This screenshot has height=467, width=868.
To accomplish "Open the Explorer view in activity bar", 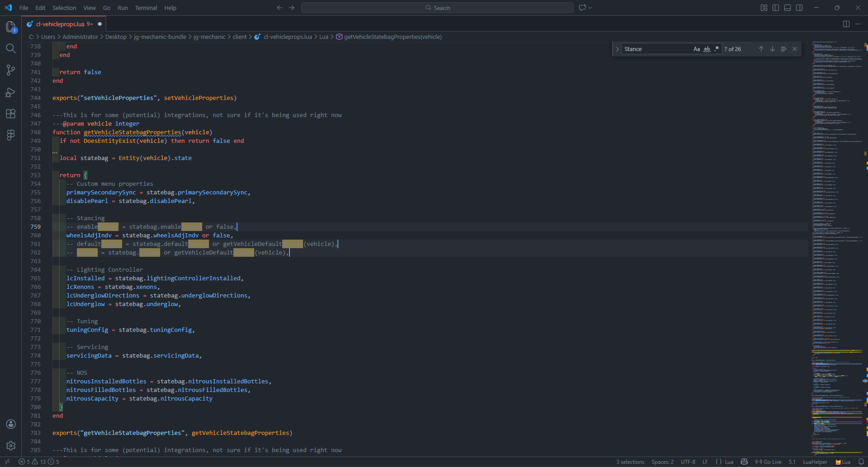I will (x=11, y=27).
